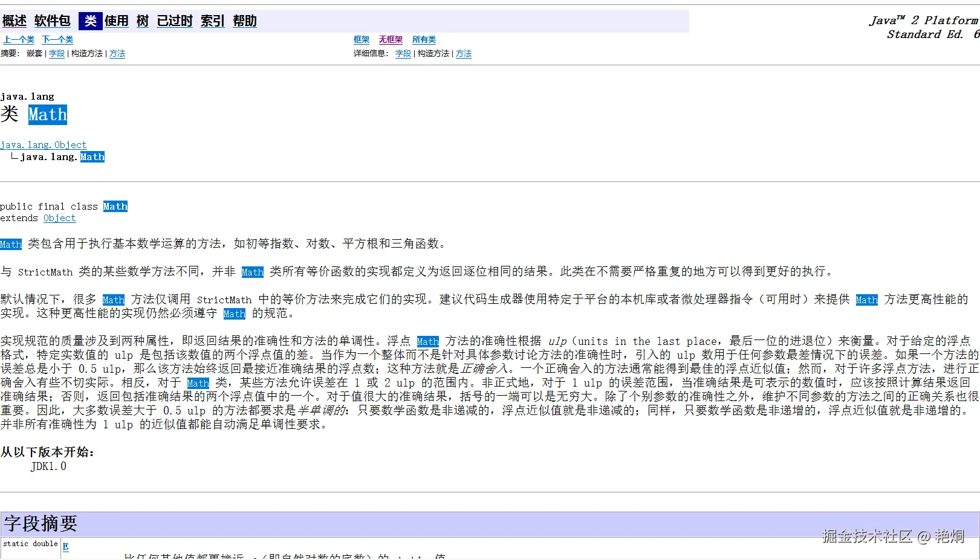Open the 软件包 (Package) navigation page
This screenshot has width=980, height=560.
coord(52,21)
